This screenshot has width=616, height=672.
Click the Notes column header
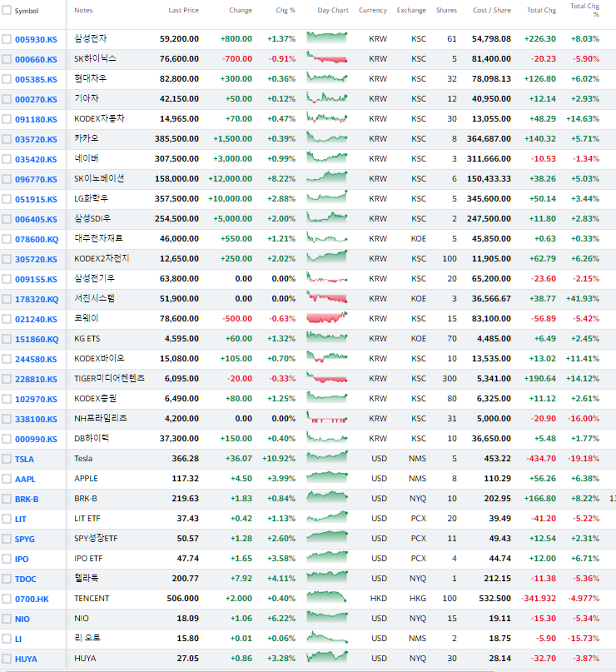pos(83,10)
